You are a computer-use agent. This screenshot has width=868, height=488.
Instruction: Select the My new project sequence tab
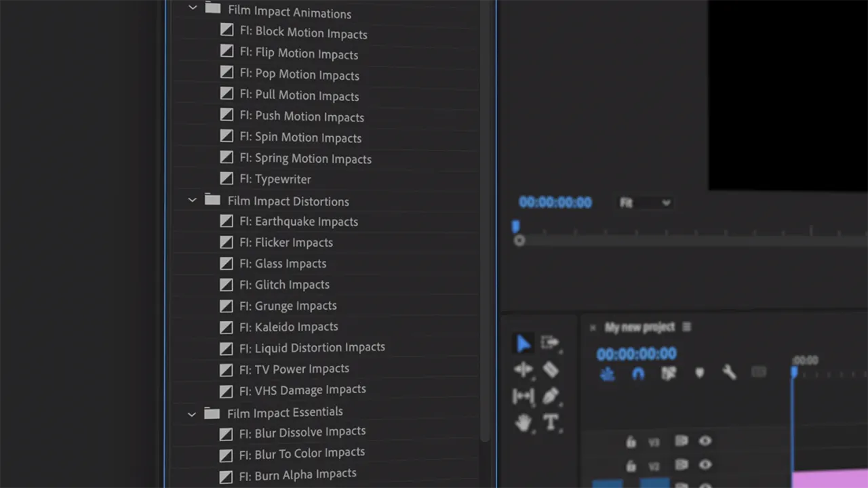pos(639,327)
